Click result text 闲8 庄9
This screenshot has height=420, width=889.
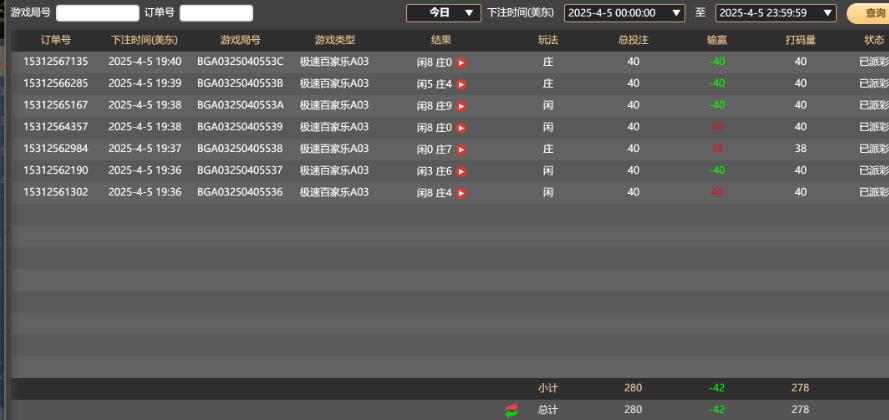coord(434,106)
